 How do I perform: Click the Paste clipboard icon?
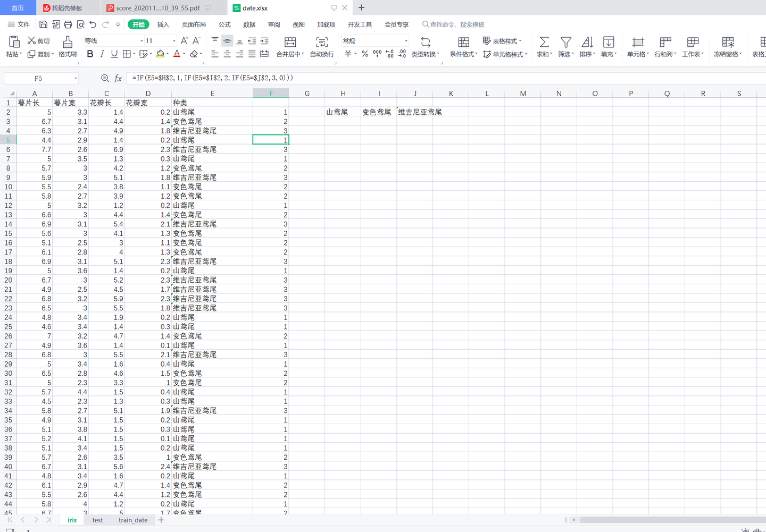click(x=14, y=42)
